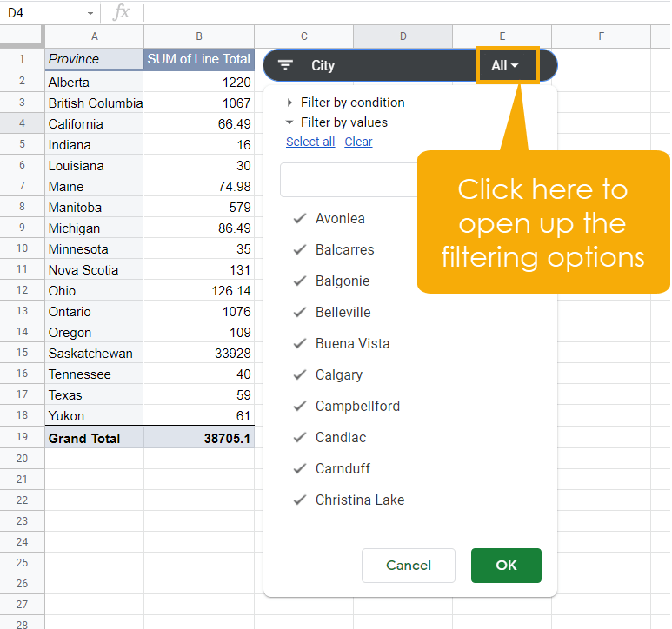The height and width of the screenshot is (629, 672).
Task: Select the Indiana cell
Action: pyautogui.click(x=94, y=145)
